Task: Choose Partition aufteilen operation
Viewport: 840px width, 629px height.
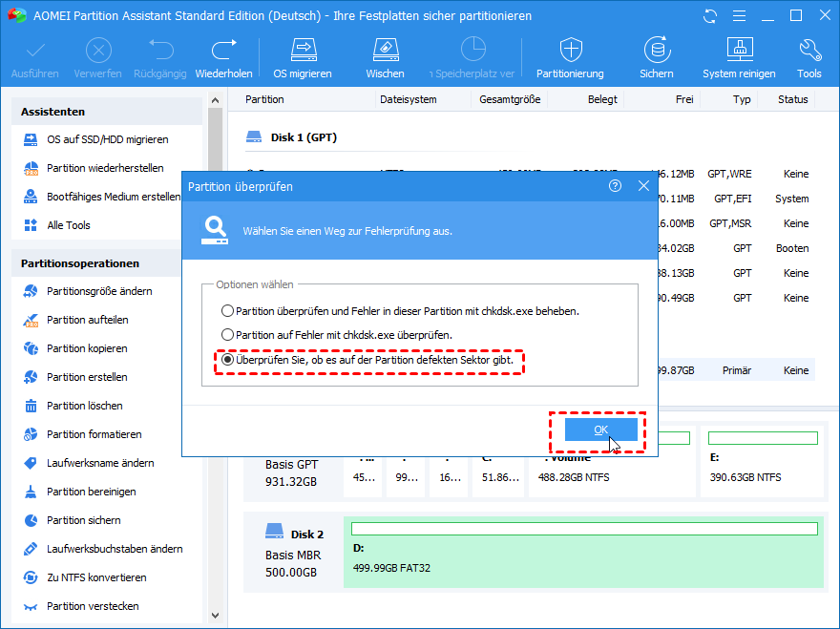Action: pos(76,320)
